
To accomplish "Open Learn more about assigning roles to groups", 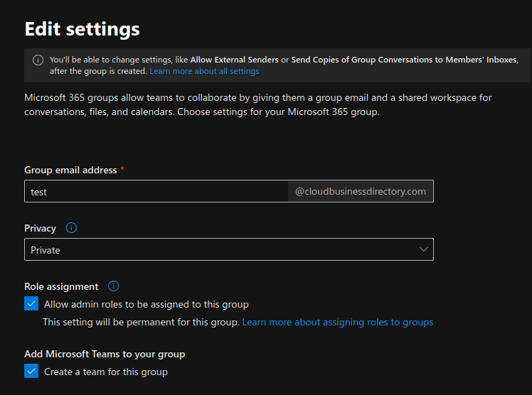I will point(338,322).
